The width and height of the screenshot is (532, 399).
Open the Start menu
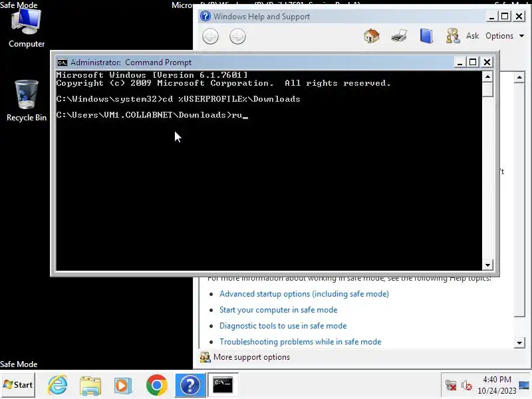pyautogui.click(x=18, y=385)
